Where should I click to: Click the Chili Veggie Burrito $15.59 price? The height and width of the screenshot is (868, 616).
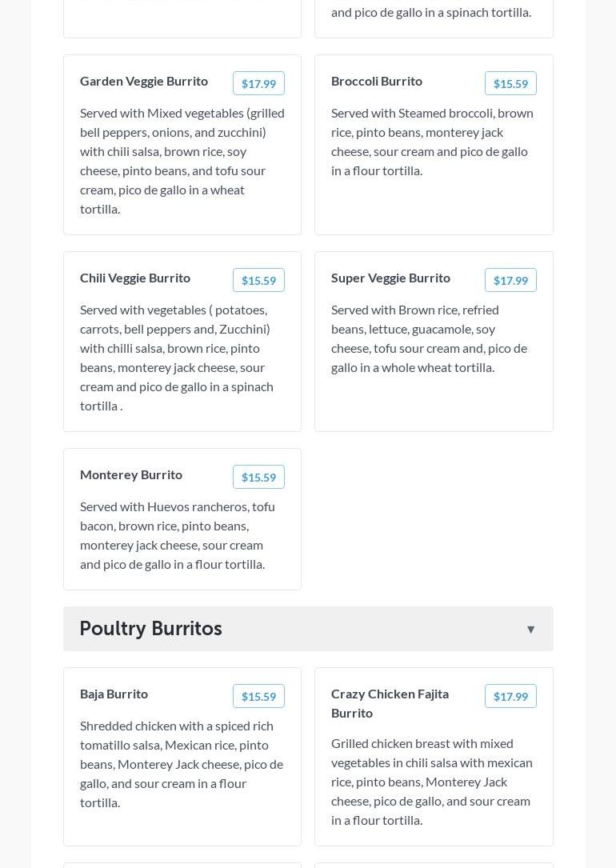coord(258,280)
